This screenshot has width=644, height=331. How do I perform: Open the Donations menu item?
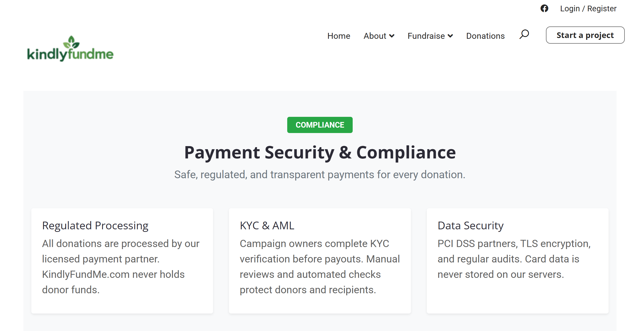(485, 36)
